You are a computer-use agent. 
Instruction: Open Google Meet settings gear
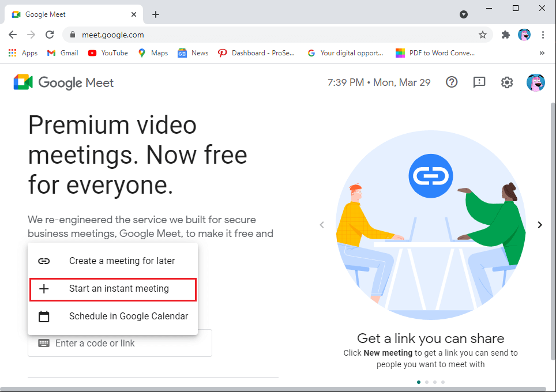coord(506,82)
